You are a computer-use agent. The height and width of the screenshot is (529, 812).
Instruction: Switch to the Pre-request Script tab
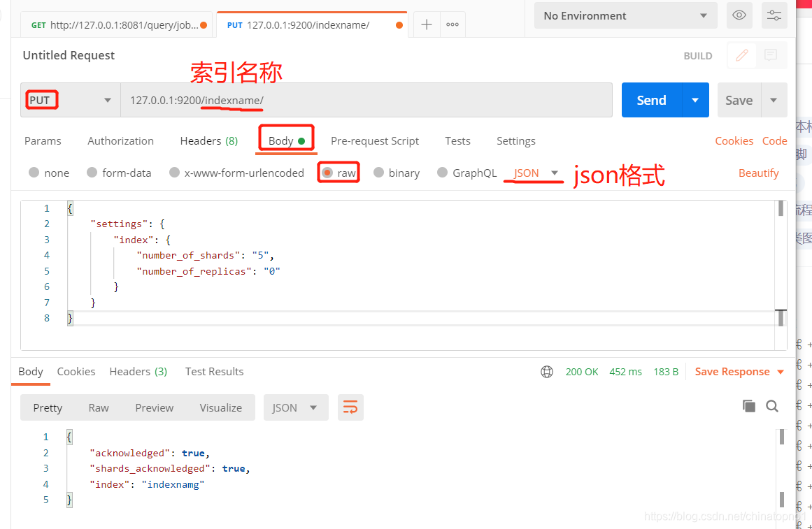click(x=374, y=140)
